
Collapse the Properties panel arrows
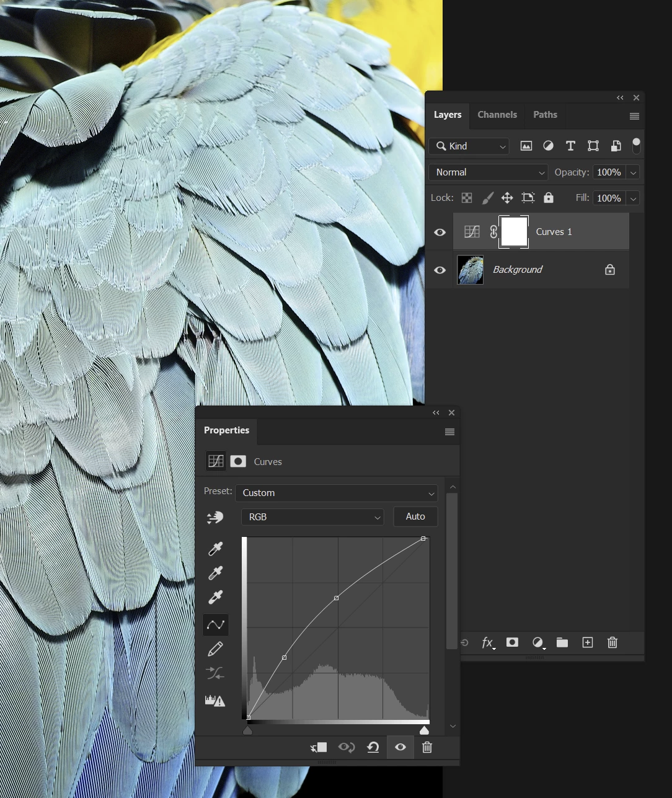pyautogui.click(x=436, y=413)
